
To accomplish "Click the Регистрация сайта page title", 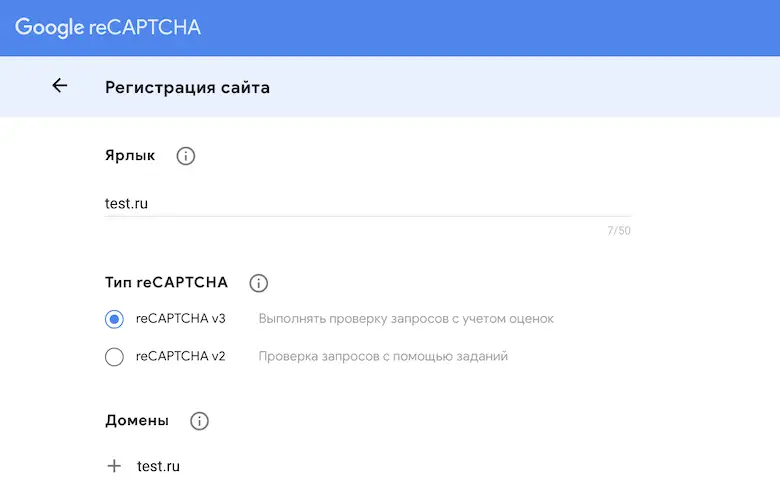I will (187, 87).
